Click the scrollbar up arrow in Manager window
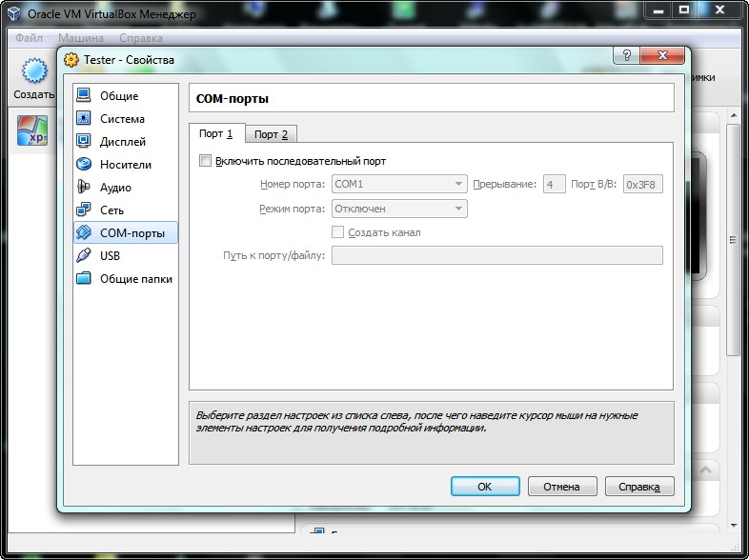 [733, 115]
